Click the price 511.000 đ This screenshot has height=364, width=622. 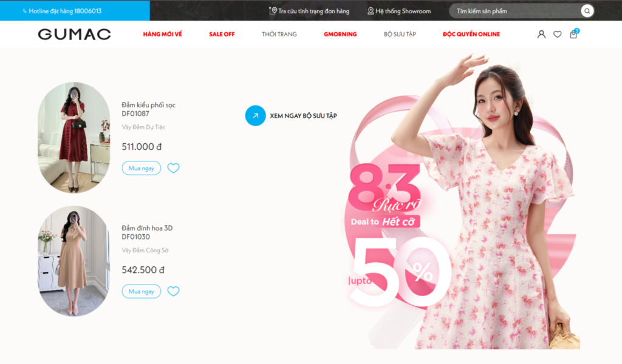click(x=142, y=147)
